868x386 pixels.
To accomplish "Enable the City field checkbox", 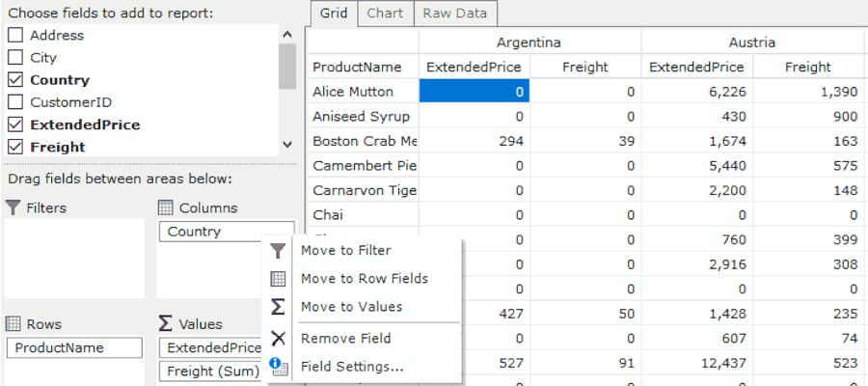I will (15, 58).
